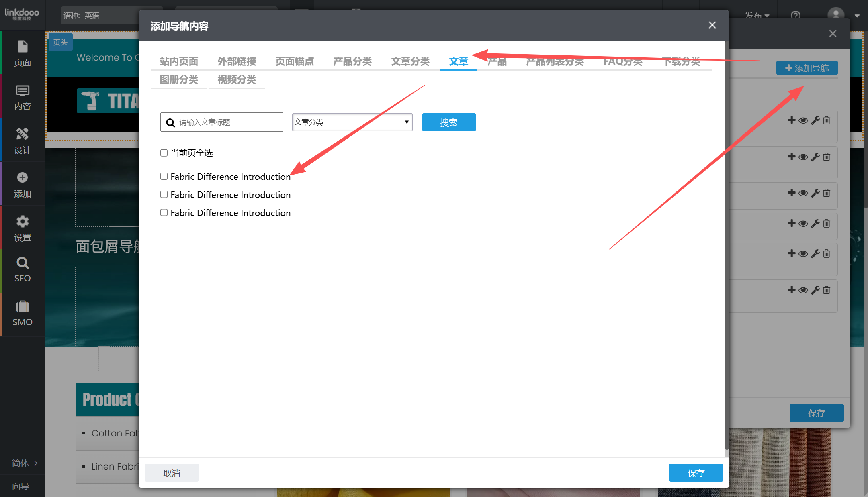
Task: Click the 取消 cancel button
Action: [x=172, y=473]
